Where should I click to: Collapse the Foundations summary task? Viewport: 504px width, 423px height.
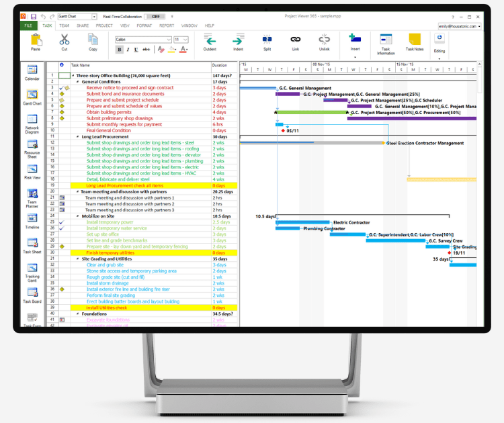click(77, 314)
